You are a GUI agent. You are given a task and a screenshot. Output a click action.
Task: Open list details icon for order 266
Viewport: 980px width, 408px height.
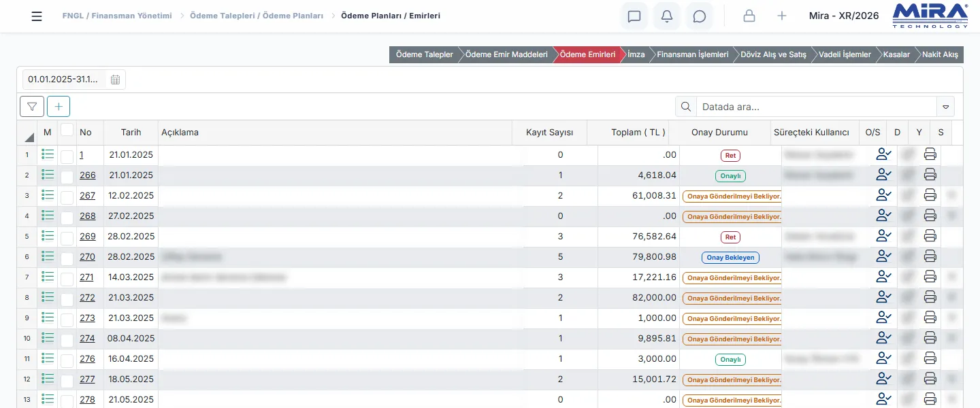[x=48, y=175]
